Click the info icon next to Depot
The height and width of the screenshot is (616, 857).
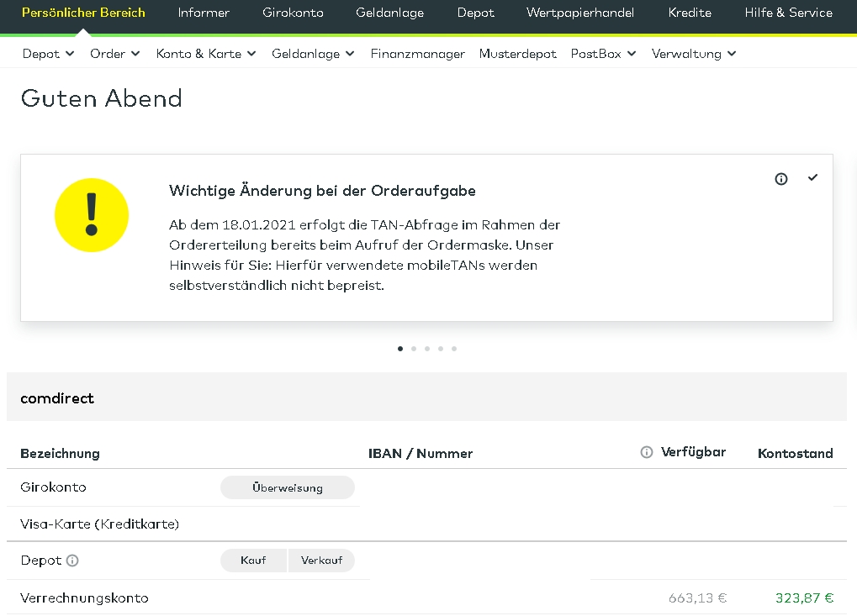(x=72, y=561)
